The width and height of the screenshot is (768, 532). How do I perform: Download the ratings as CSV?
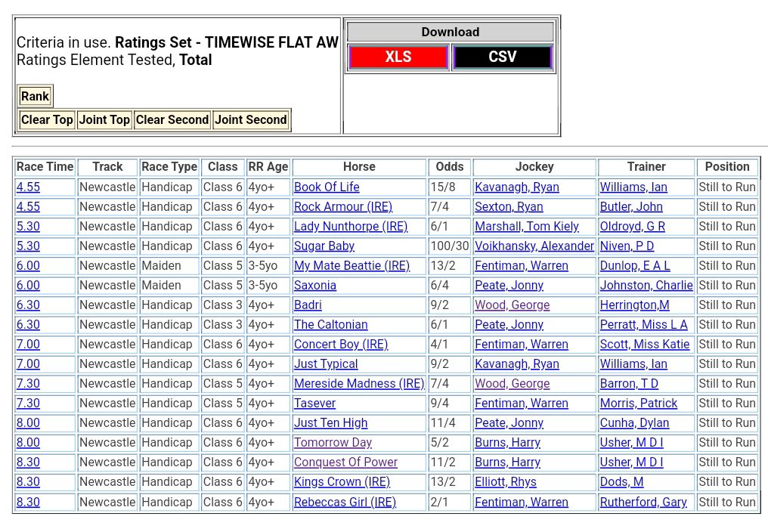(x=503, y=57)
